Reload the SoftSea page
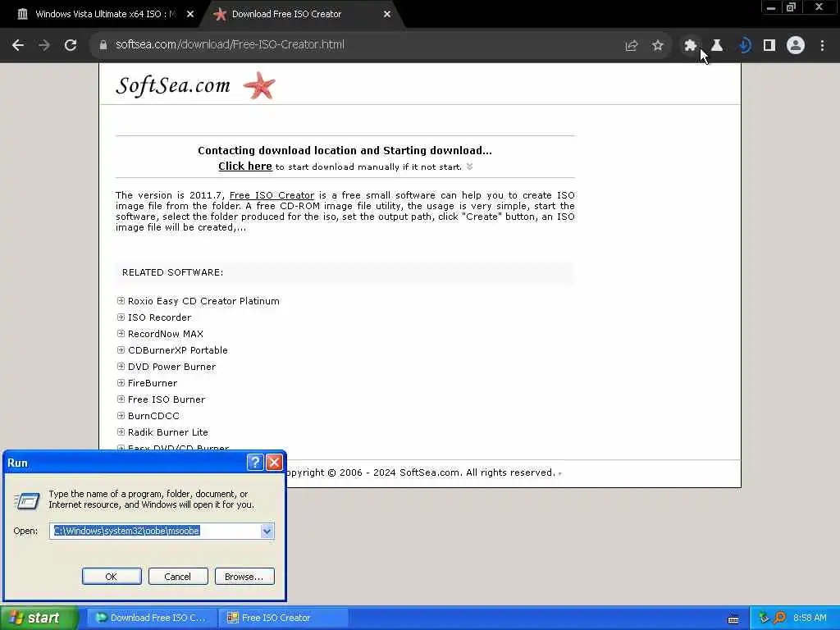This screenshot has width=840, height=630. pos(71,45)
